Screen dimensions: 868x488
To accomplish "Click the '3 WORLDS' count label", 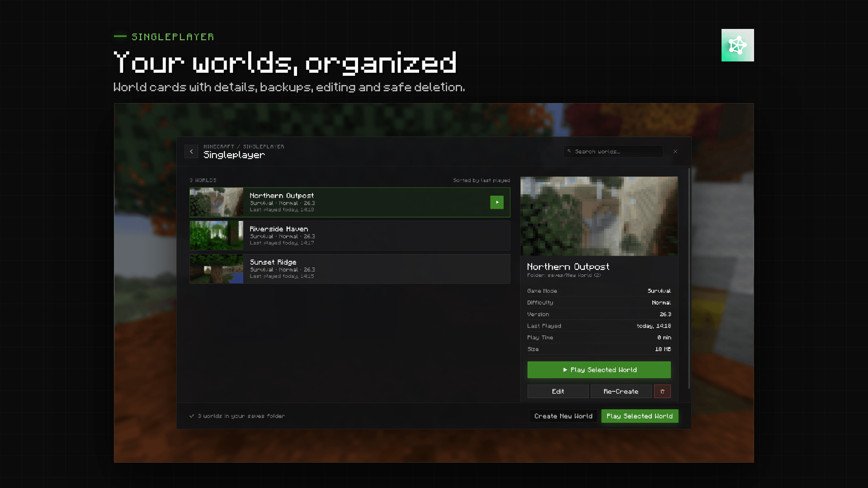I will pyautogui.click(x=203, y=180).
